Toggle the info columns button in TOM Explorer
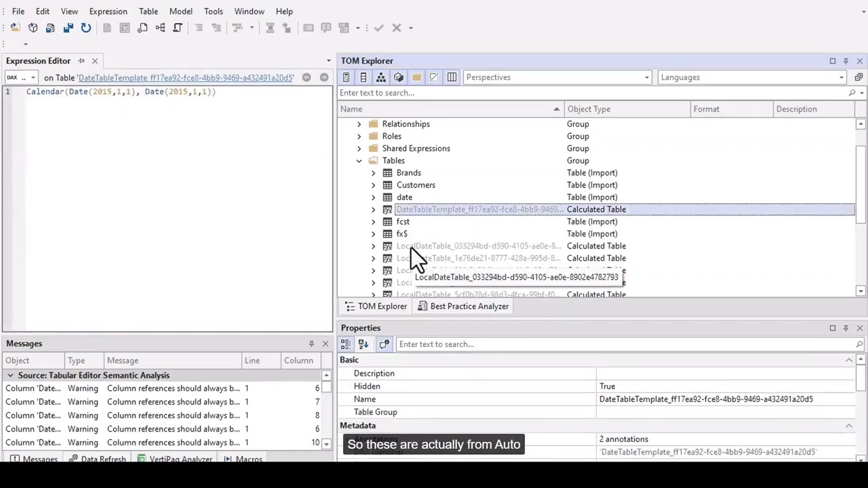Image resolution: width=868 pixels, height=488 pixels. point(452,77)
